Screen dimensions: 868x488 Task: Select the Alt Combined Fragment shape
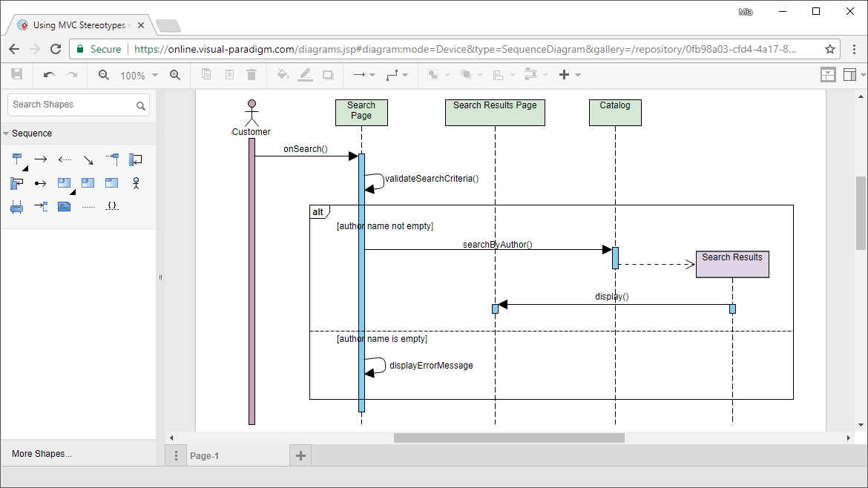(x=65, y=182)
